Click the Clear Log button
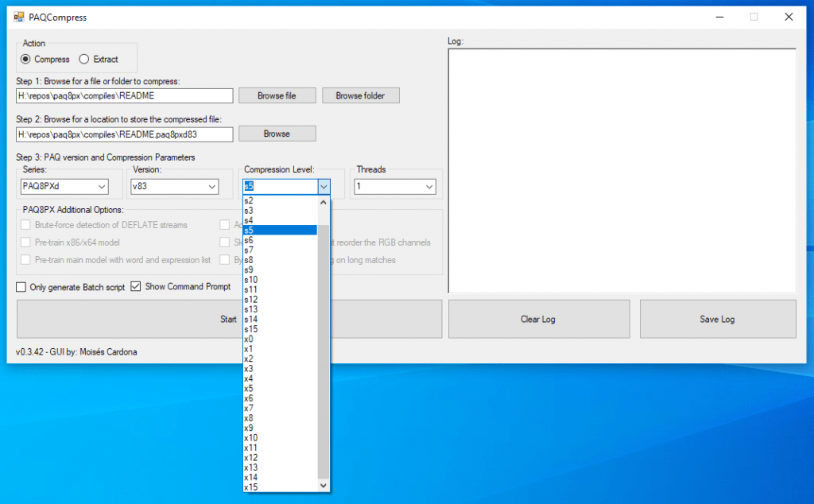 pyautogui.click(x=539, y=320)
